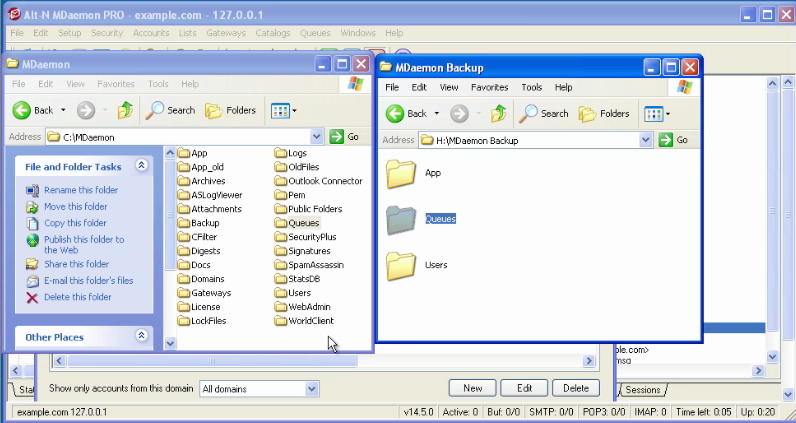The image size is (796, 423).
Task: Open Views icon in MDaemon Backup window
Action: click(653, 114)
